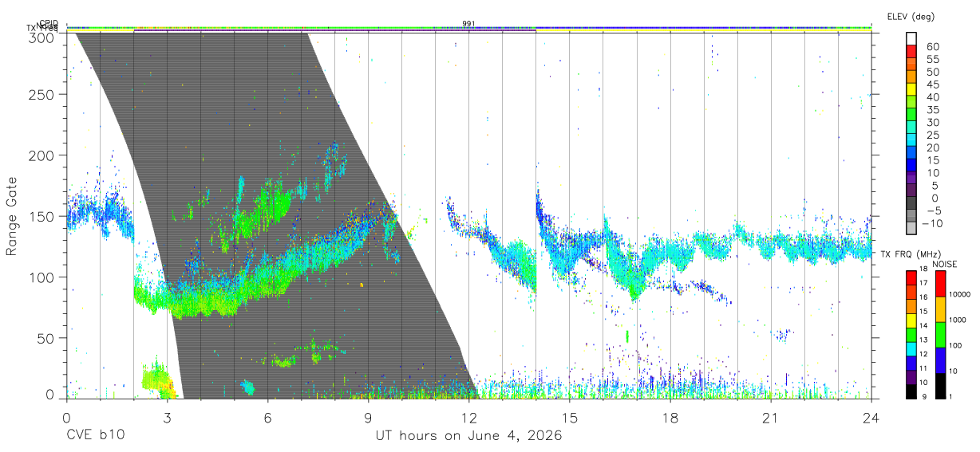This screenshot has width=980, height=452.
Task: Click the 'Range Gate' y-axis label
Action: click(x=12, y=216)
